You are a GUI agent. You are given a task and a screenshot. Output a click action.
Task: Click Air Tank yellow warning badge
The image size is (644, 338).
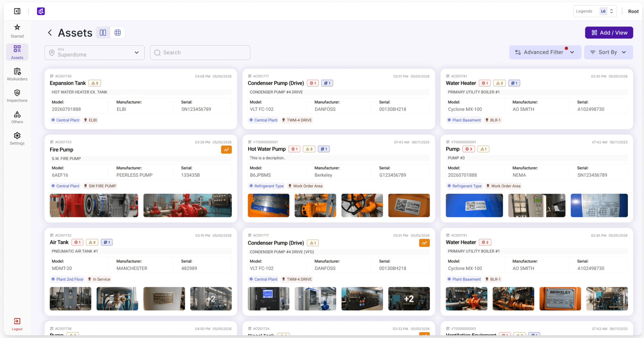point(92,242)
